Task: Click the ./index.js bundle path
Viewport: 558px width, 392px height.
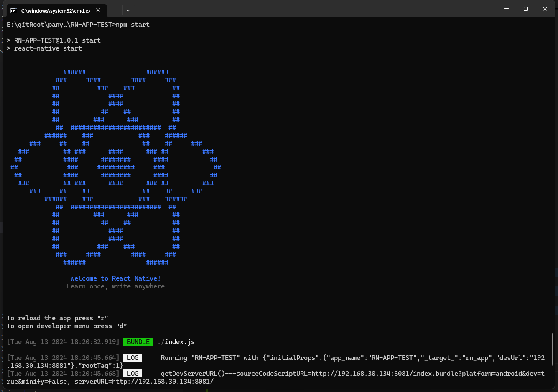Action: point(176,342)
